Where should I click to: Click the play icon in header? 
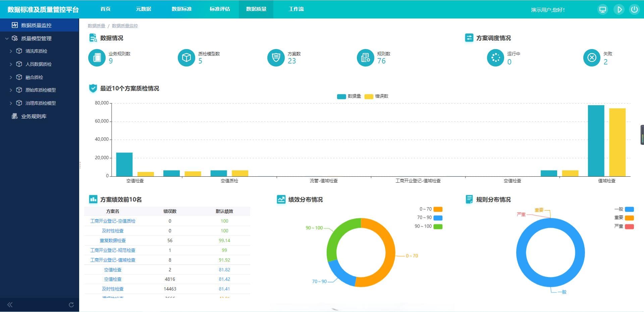tap(619, 9)
